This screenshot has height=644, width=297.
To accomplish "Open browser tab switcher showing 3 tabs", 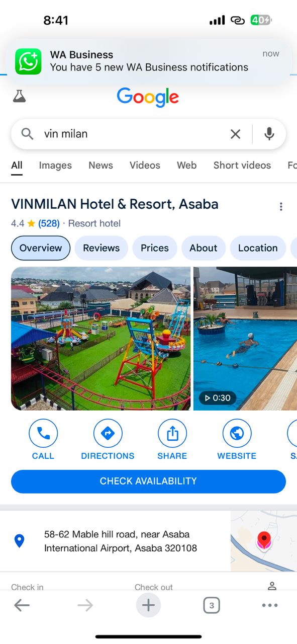I will 212,605.
